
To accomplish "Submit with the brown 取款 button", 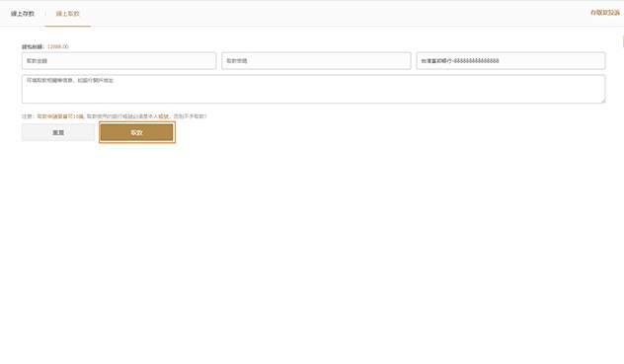I will pos(137,132).
